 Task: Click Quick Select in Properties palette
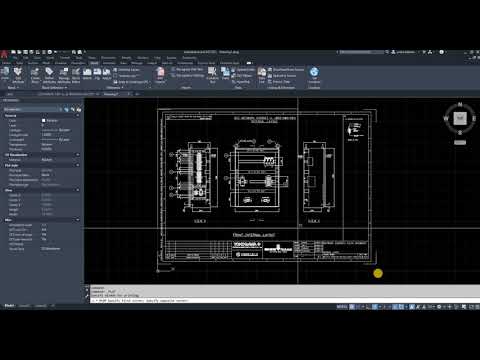(x=79, y=109)
